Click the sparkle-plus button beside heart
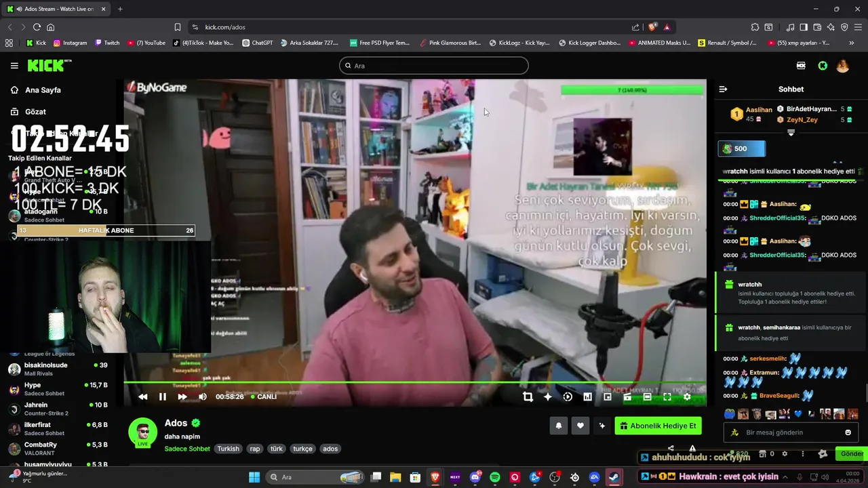 [601, 426]
